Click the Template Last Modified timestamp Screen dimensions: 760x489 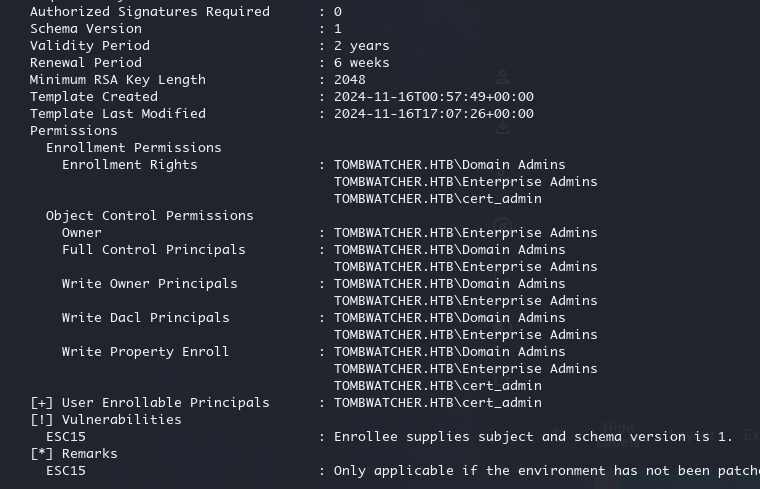pyautogui.click(x=434, y=113)
